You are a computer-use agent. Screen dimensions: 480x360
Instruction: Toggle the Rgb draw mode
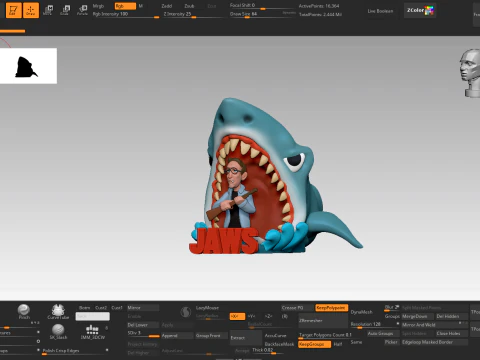click(x=125, y=6)
